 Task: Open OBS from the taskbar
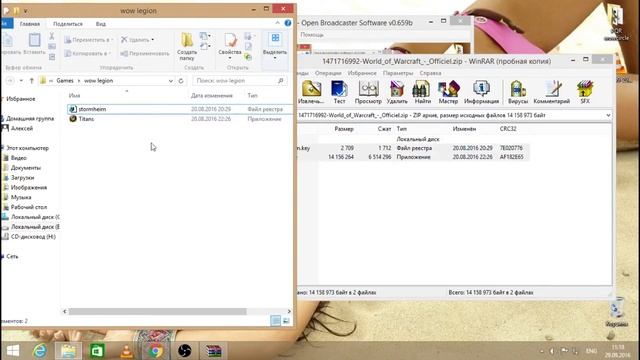184,351
